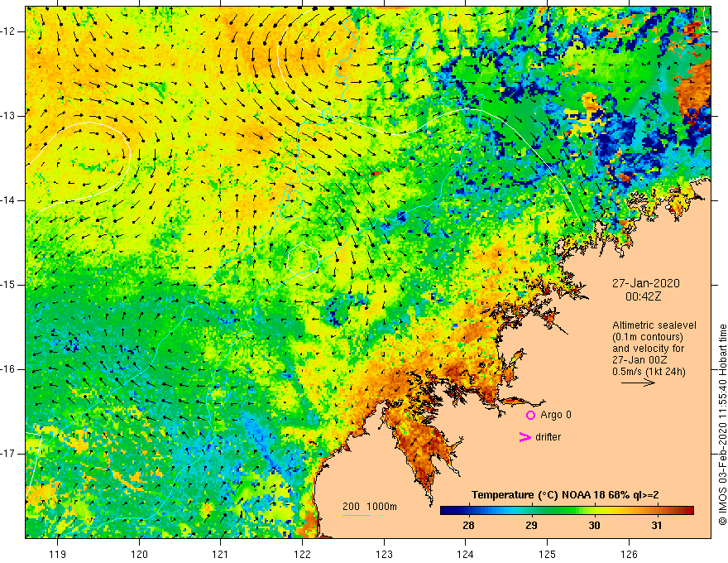Click the -14 latitude axis label

coord(8,200)
